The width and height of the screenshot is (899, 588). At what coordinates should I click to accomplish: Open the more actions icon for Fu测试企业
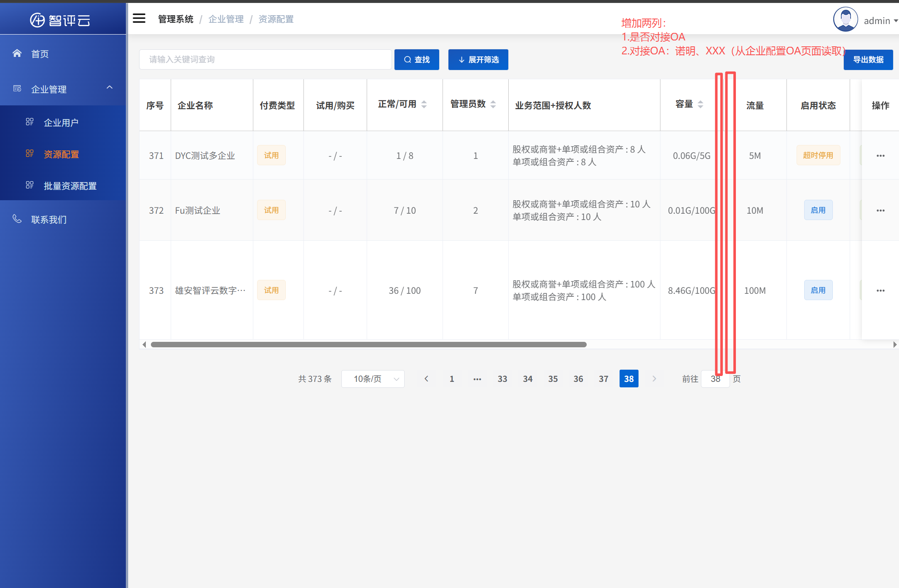click(x=880, y=210)
